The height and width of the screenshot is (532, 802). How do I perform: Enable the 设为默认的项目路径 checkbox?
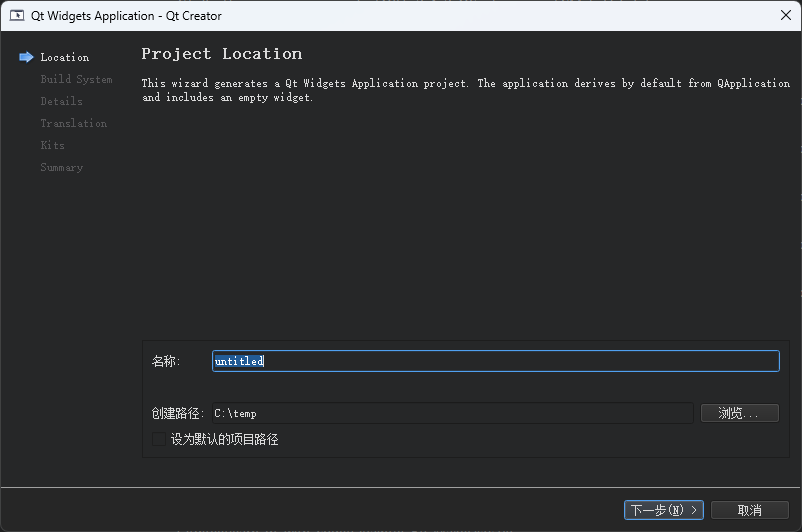coord(159,439)
